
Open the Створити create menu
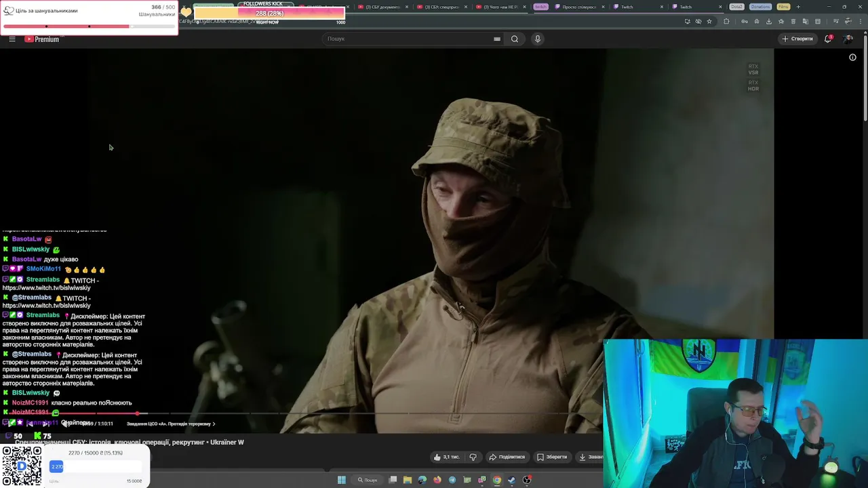pyautogui.click(x=797, y=39)
